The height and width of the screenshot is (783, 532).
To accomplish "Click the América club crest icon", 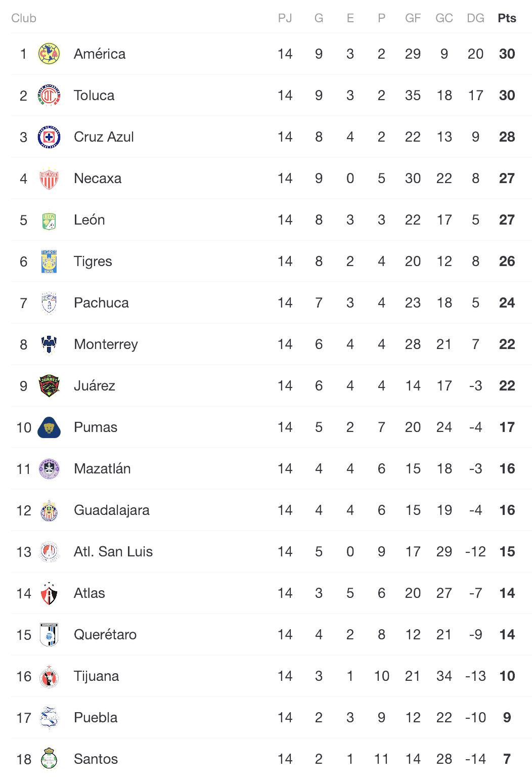I will pyautogui.click(x=49, y=54).
